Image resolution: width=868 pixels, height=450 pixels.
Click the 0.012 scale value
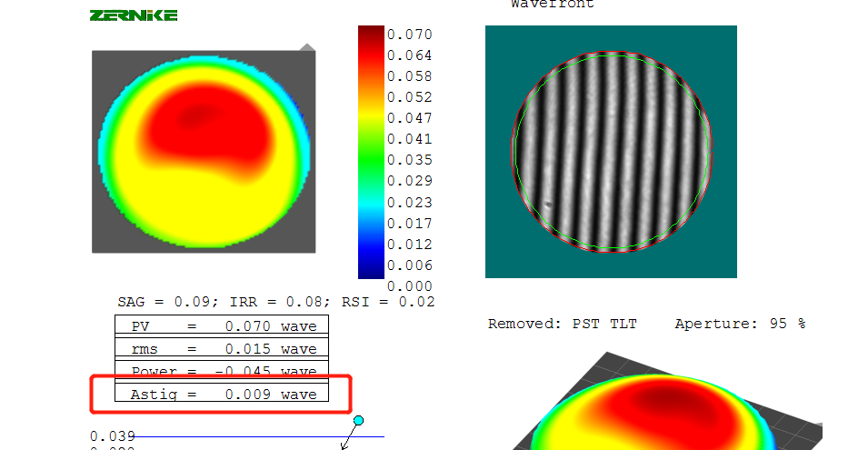click(x=410, y=245)
